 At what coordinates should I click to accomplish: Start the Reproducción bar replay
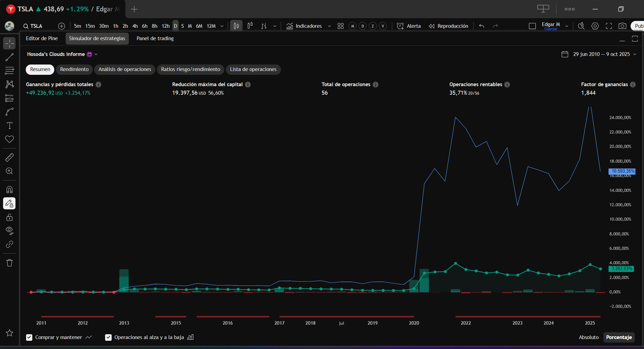[449, 26]
